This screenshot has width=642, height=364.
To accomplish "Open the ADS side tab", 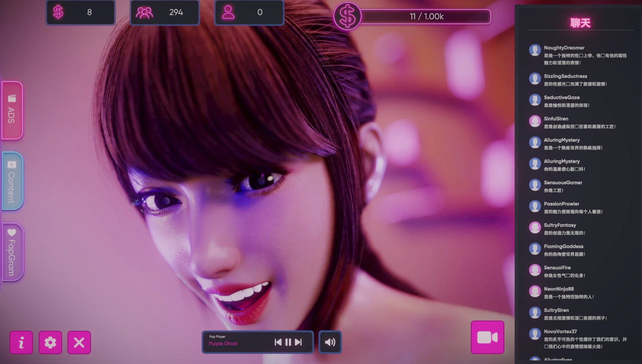I will tap(12, 110).
